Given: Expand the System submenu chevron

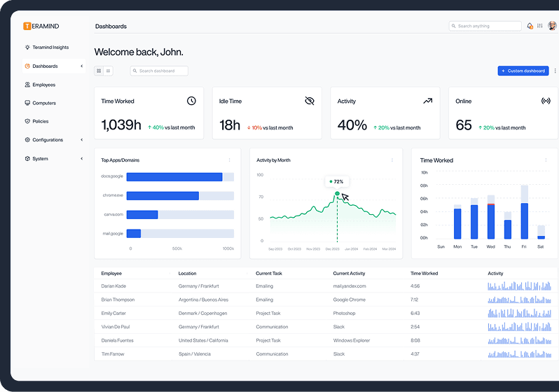Looking at the screenshot, I should [82, 159].
